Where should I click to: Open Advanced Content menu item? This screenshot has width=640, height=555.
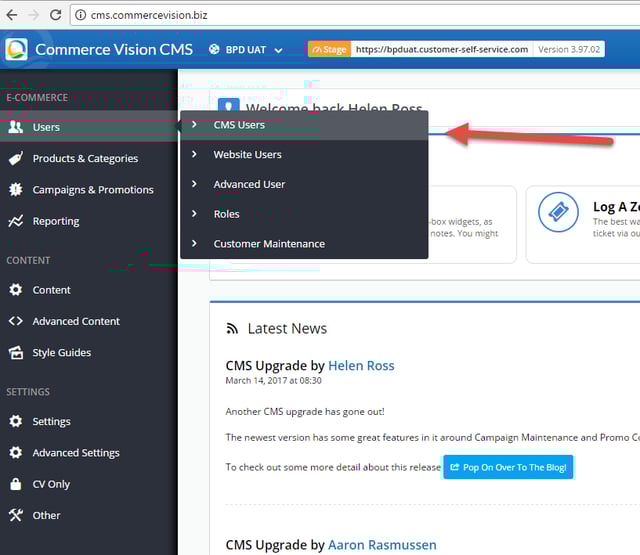click(89, 321)
